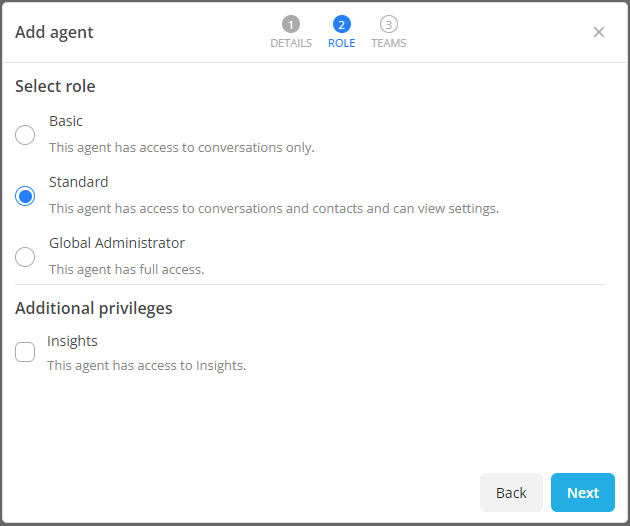Jump to the TEAMS step label

click(x=388, y=43)
